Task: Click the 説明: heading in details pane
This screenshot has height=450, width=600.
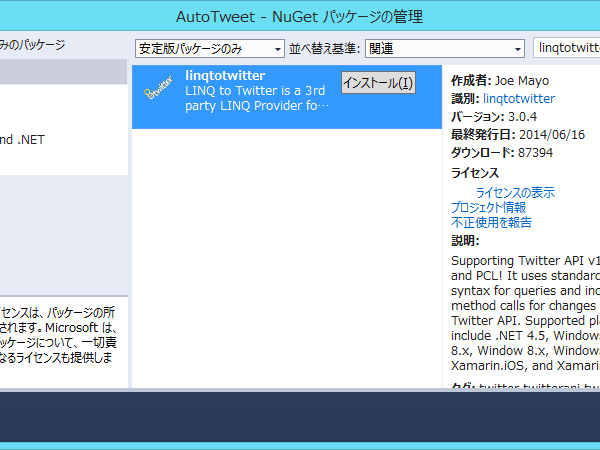Action: pos(465,241)
